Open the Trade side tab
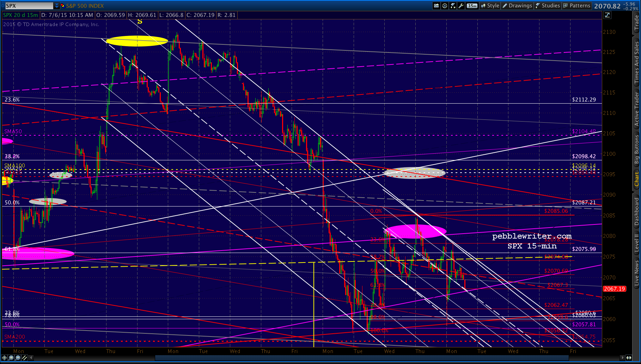641x364 pixels. click(x=636, y=23)
